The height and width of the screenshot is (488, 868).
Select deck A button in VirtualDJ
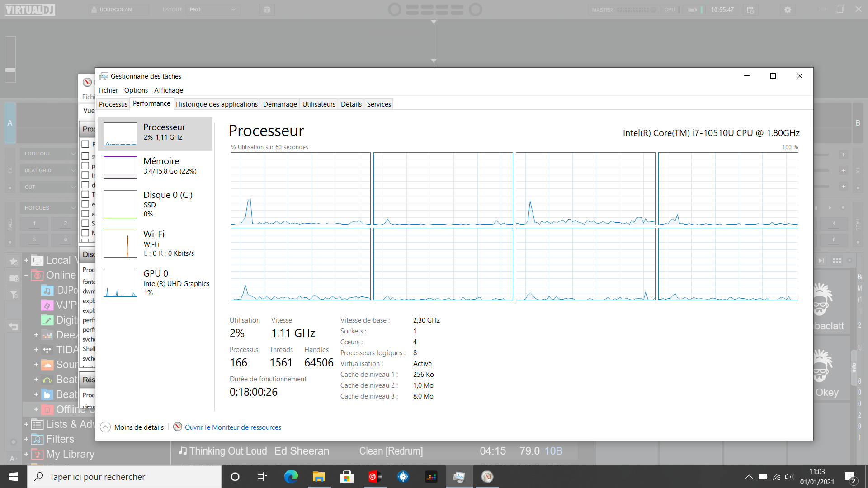coord(10,123)
